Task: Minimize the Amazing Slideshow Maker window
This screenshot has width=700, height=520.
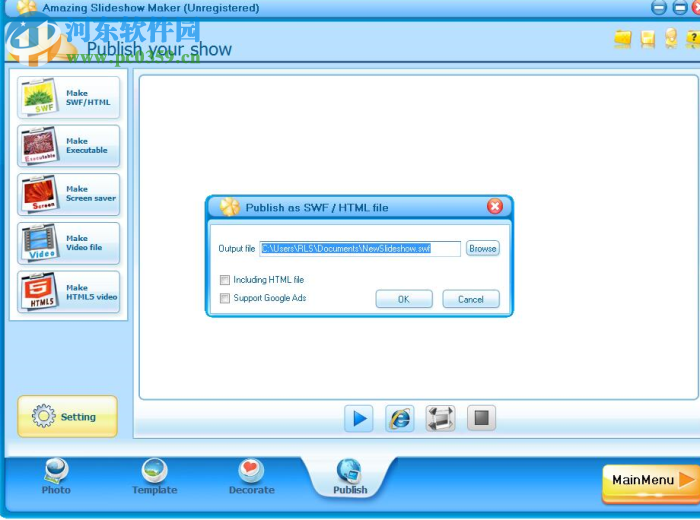Action: click(659, 8)
